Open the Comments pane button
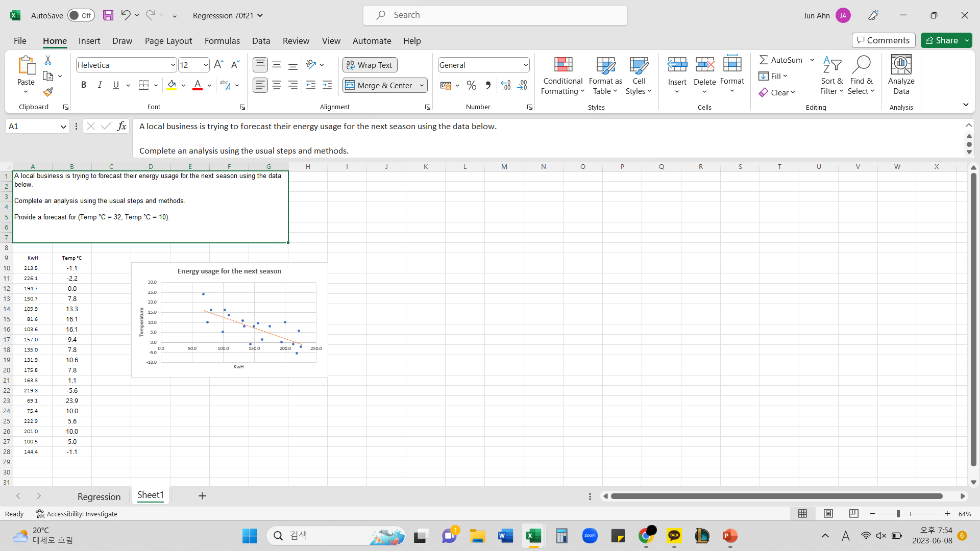The height and width of the screenshot is (551, 980). click(883, 40)
